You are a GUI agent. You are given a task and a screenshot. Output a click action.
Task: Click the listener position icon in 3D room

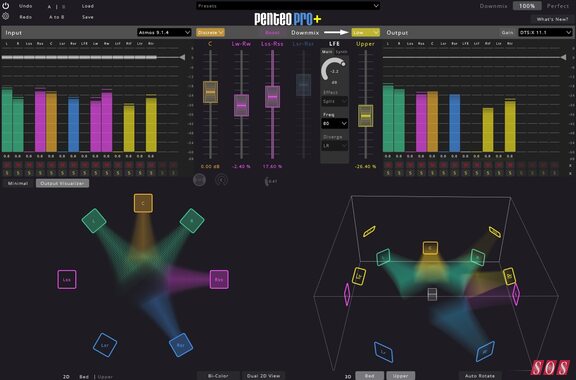tap(432, 294)
